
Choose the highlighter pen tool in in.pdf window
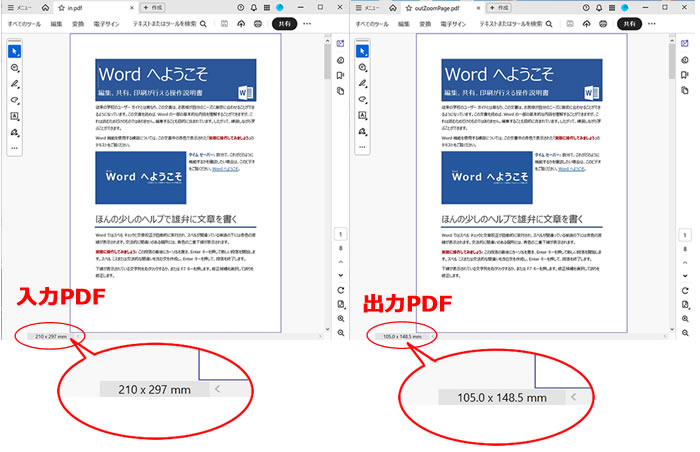tap(14, 84)
